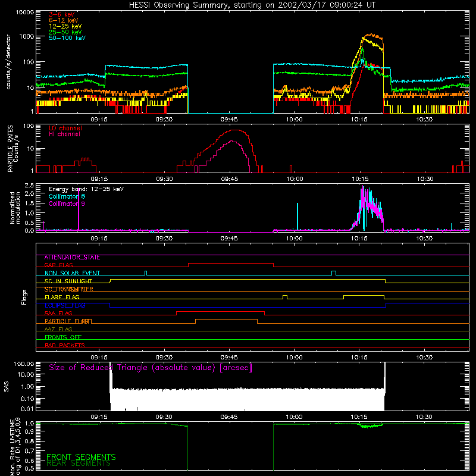Select the GAP_FLAG label
Viewport: 476px width, 476px height.
pyautogui.click(x=58, y=265)
